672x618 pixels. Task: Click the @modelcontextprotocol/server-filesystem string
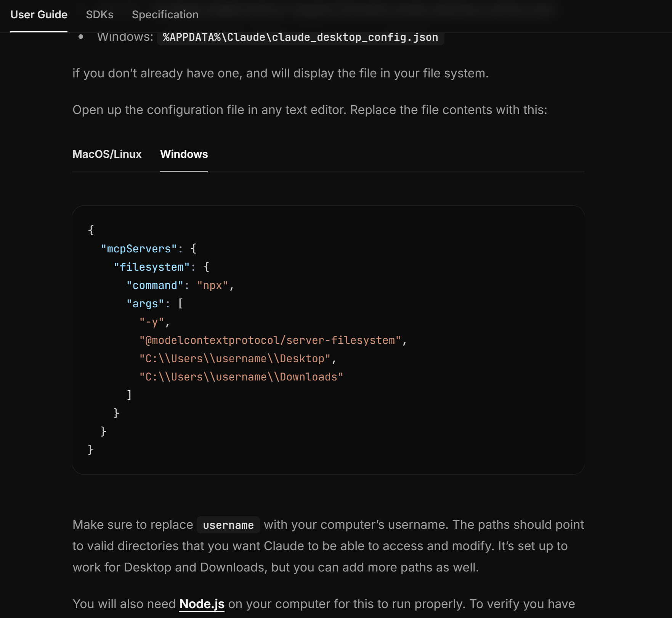tap(270, 340)
